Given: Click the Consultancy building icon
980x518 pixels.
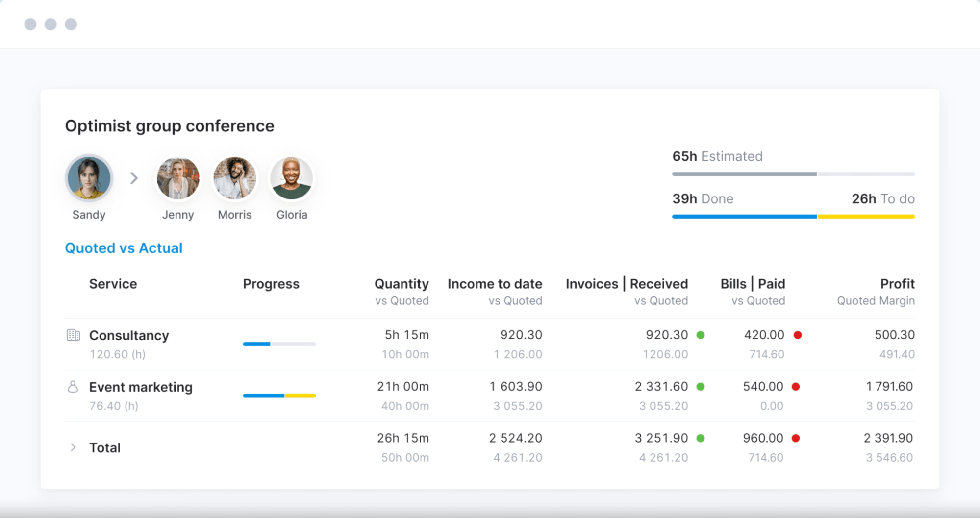Looking at the screenshot, I should [x=73, y=335].
